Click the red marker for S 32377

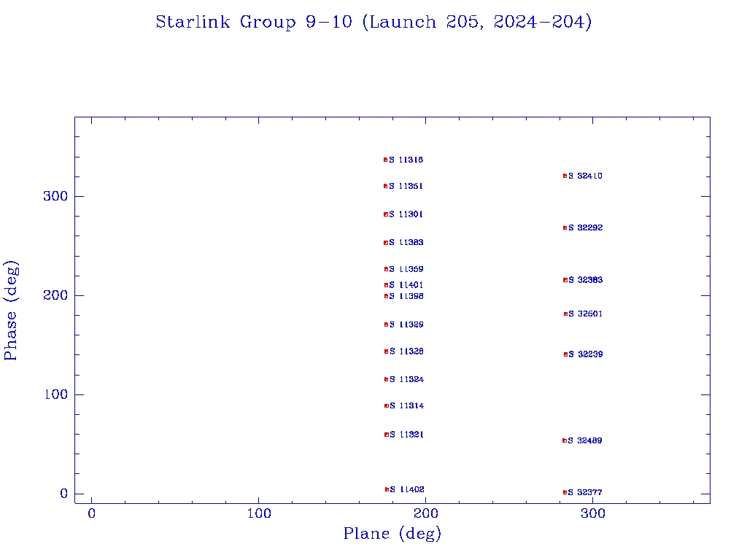pos(565,492)
